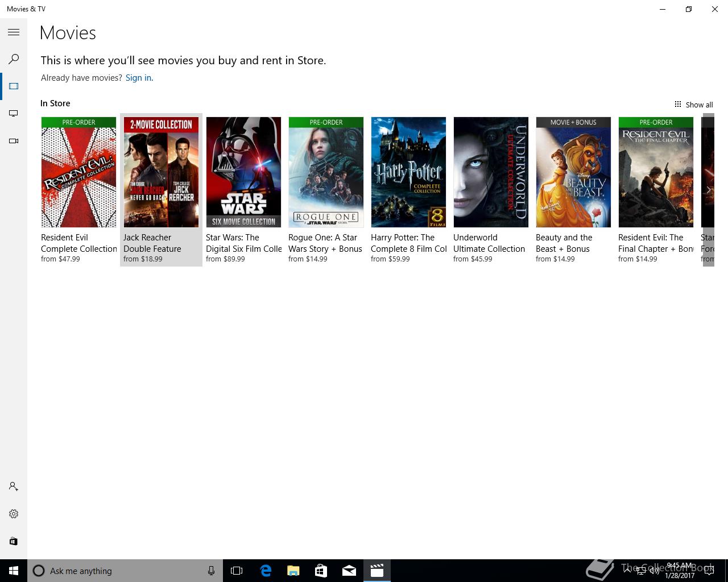Click the Windows Start button
728x582 pixels.
14,571
